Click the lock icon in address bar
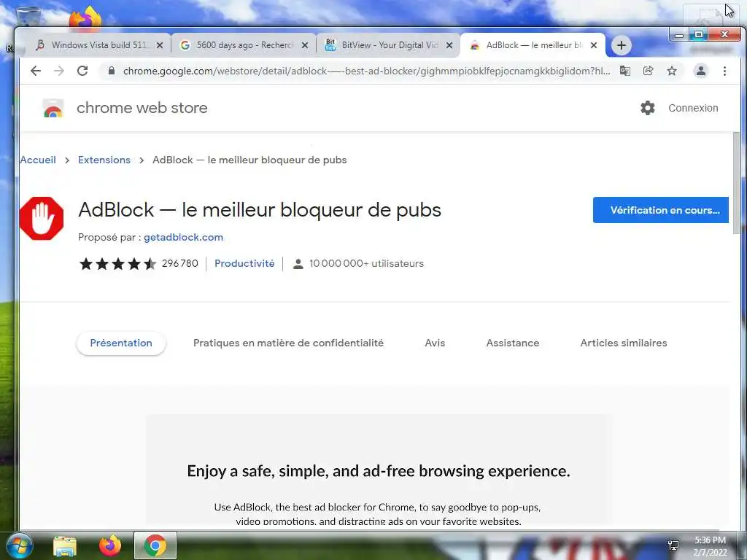The width and height of the screenshot is (747, 560). coord(112,71)
